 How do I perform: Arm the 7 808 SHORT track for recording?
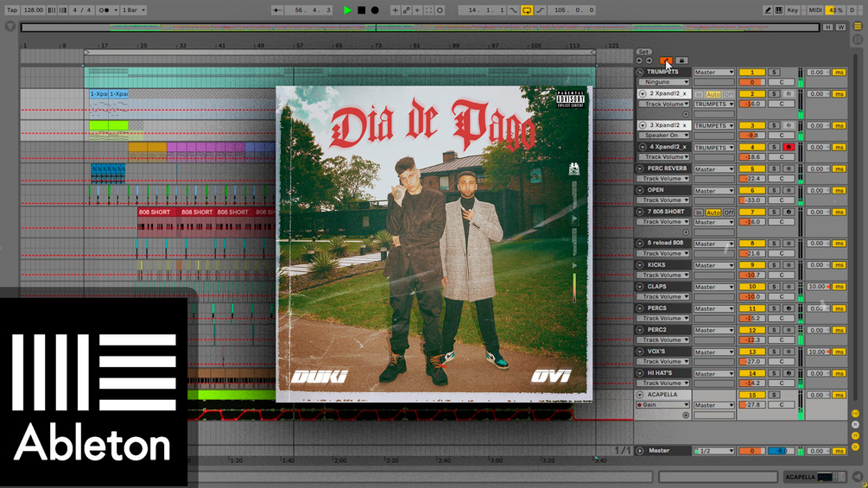[x=789, y=212]
